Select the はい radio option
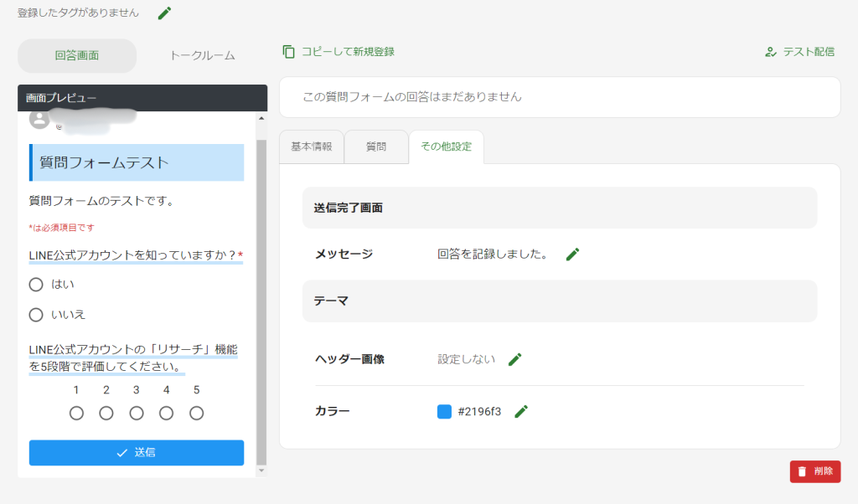This screenshot has height=504, width=858. [36, 284]
